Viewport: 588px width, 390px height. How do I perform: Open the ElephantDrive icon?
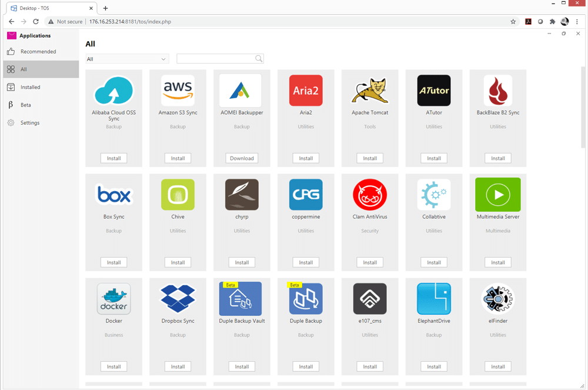434,298
